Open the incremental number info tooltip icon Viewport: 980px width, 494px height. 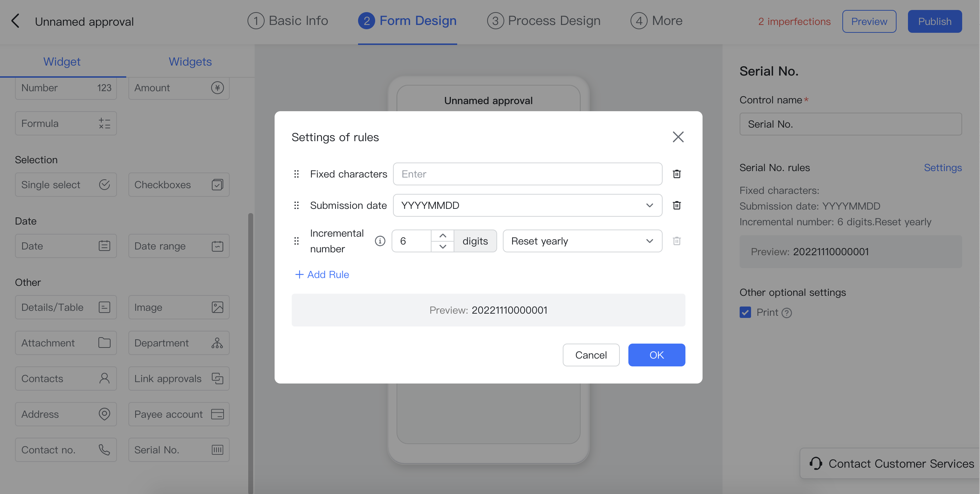pos(380,241)
